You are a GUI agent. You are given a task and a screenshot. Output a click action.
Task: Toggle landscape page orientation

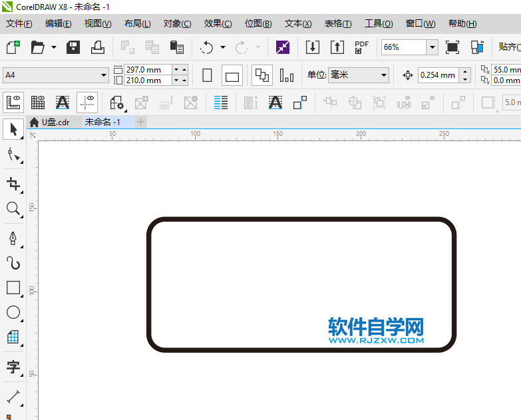232,76
